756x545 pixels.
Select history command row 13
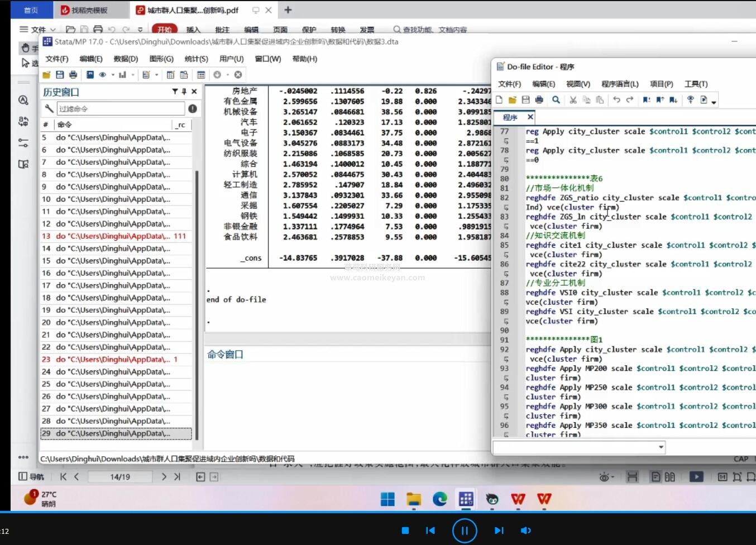(x=116, y=236)
